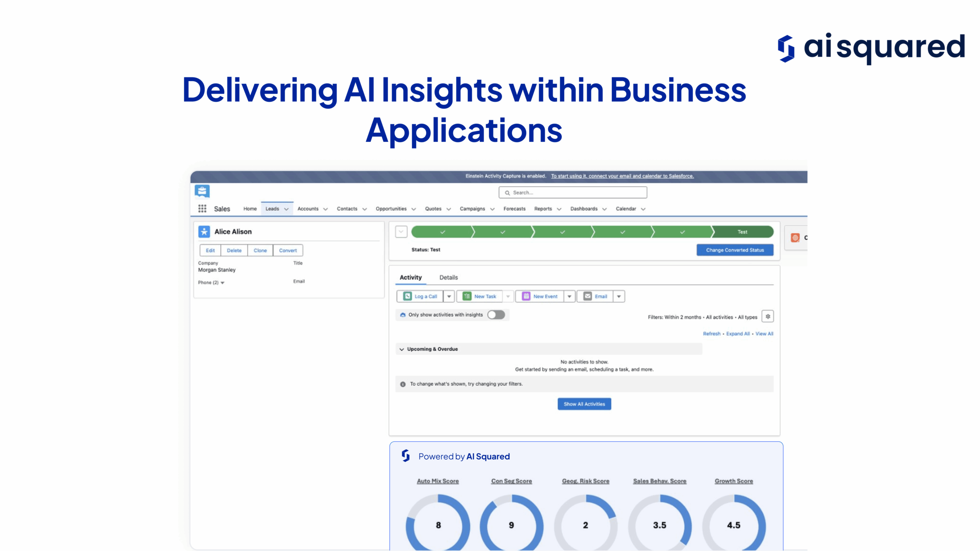The image size is (980, 551).
Task: Open the App Launcher grid icon
Action: [x=202, y=209]
